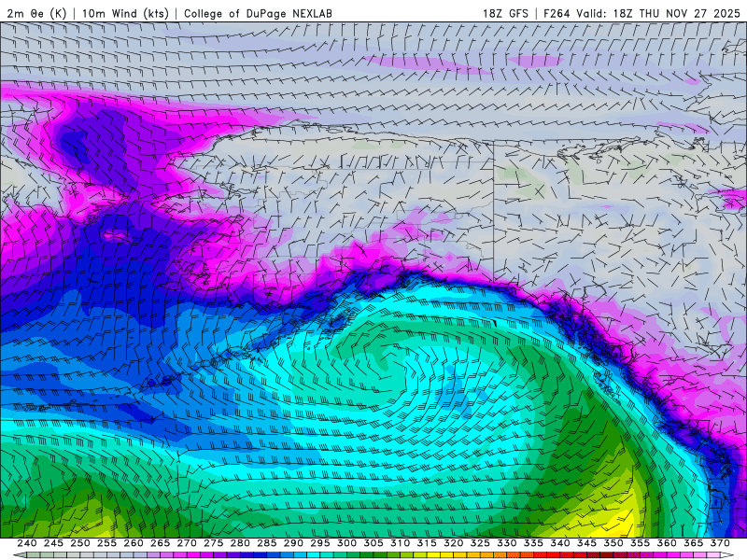Choose the 315 label on the scale
This screenshot has width=747, height=560.
tap(427, 543)
